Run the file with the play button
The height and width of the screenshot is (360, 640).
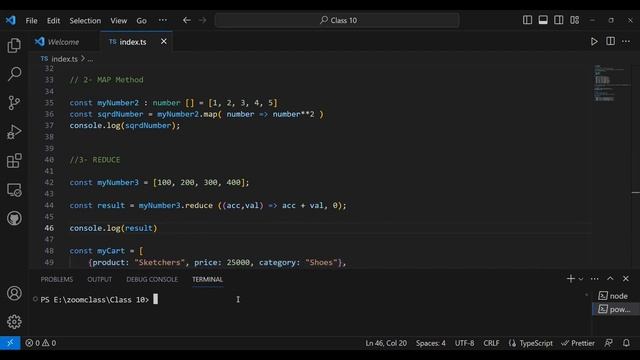(x=594, y=42)
